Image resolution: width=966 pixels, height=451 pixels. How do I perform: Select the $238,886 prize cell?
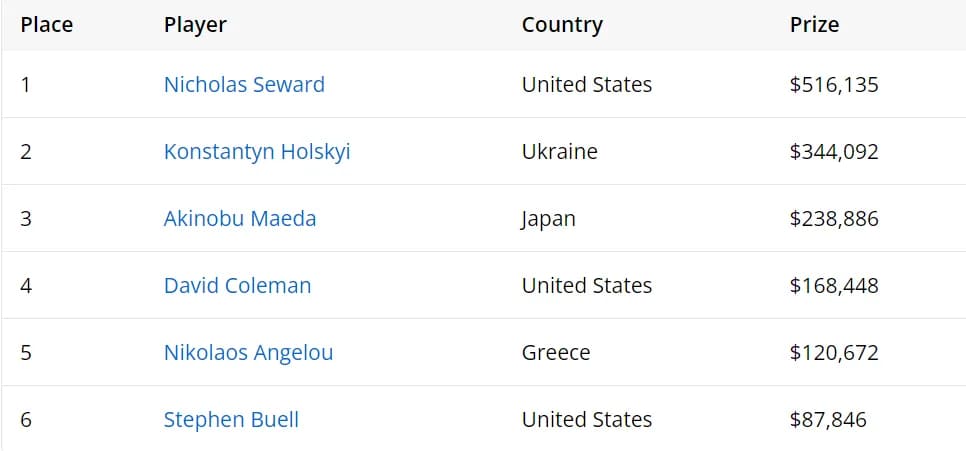pyautogui.click(x=834, y=218)
